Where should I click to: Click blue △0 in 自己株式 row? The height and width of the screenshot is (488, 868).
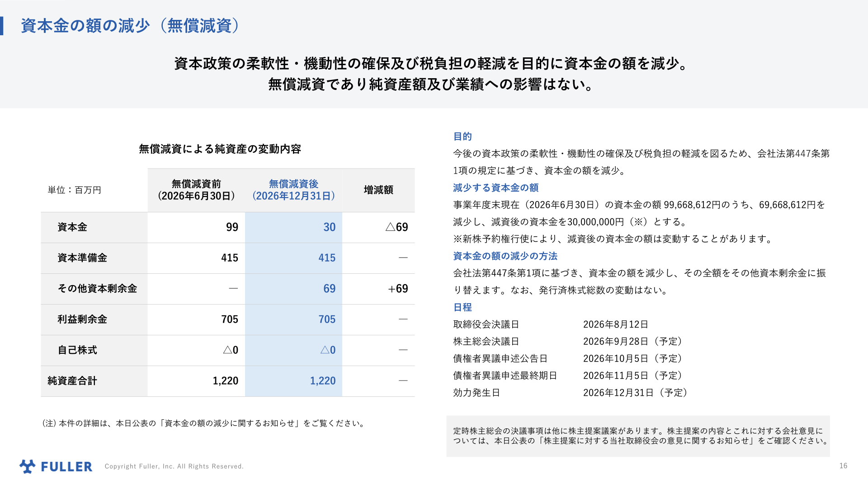tap(328, 350)
